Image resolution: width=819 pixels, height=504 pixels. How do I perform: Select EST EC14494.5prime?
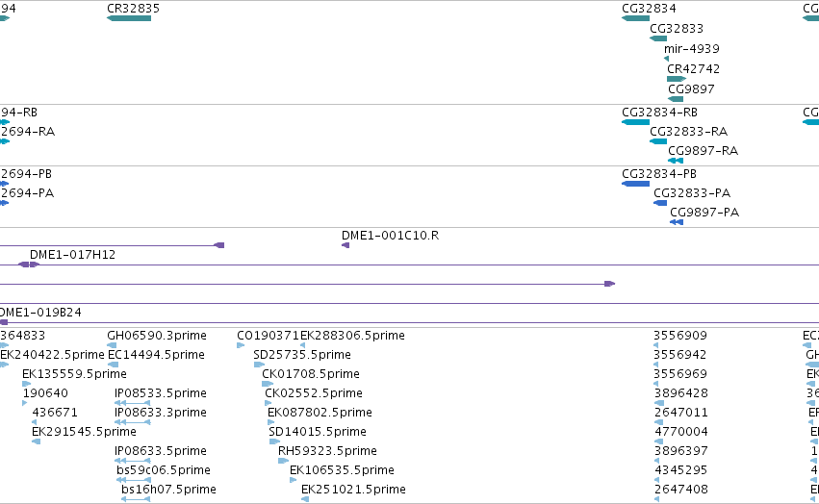pos(113,365)
